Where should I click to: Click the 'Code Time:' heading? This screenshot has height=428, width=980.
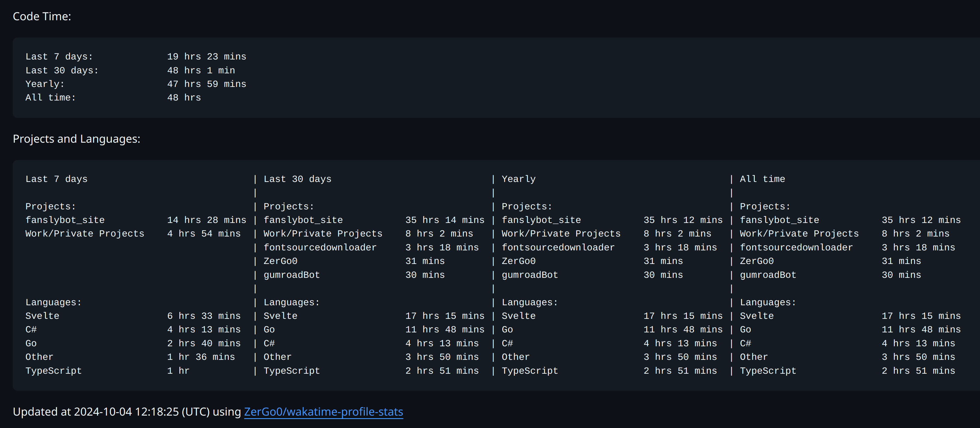point(42,16)
